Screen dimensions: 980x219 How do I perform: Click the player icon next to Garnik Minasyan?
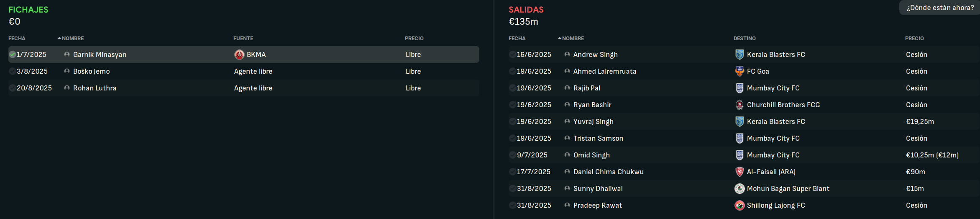pos(67,54)
